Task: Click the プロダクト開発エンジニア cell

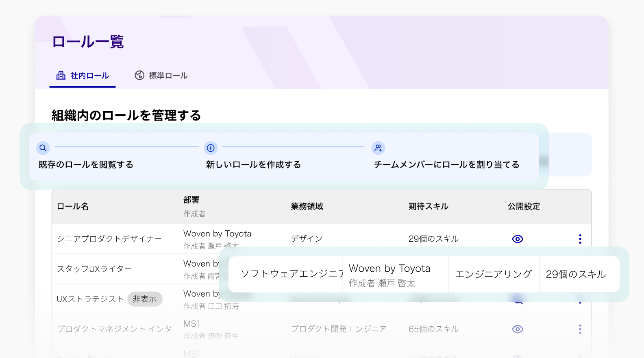Action: [339, 329]
